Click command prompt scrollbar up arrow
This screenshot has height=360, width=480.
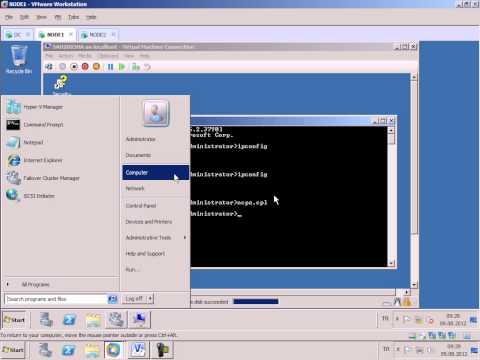(x=391, y=130)
